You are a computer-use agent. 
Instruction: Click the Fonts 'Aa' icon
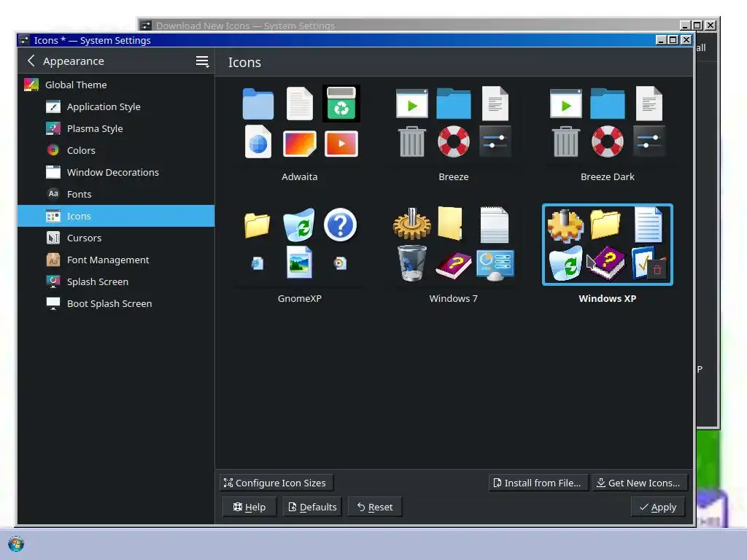[x=53, y=194]
